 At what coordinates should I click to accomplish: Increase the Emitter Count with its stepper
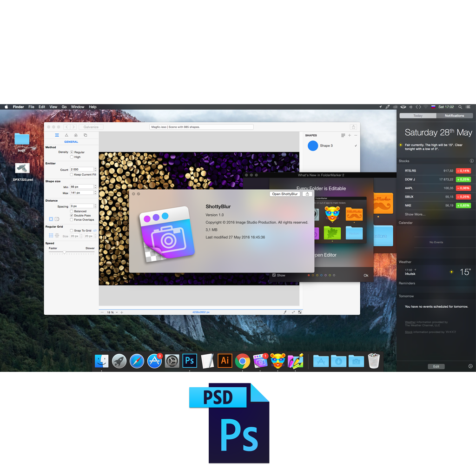[95, 170]
